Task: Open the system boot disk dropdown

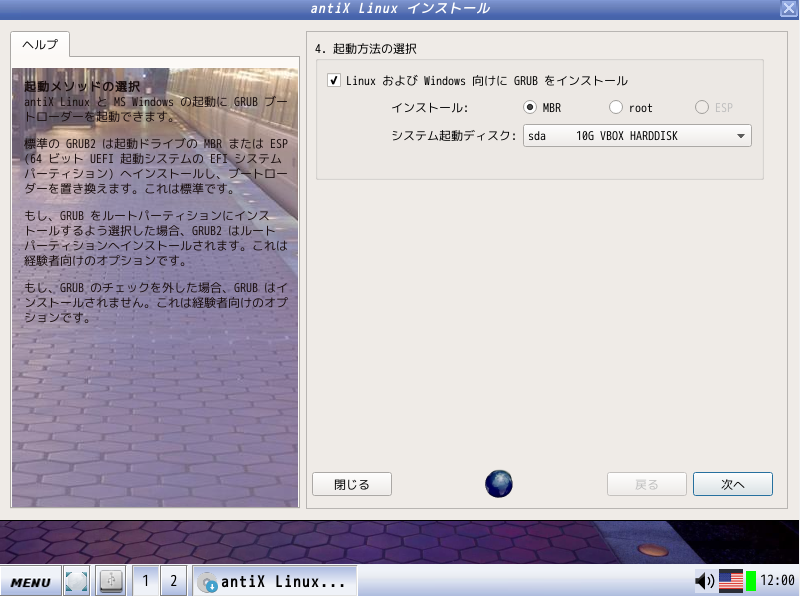Action: (637, 136)
